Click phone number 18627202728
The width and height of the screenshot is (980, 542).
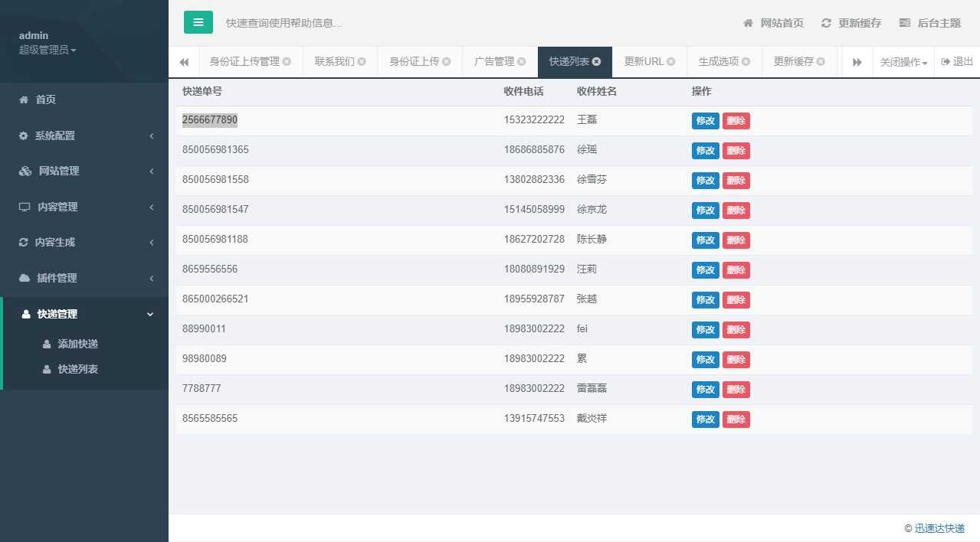(534, 239)
